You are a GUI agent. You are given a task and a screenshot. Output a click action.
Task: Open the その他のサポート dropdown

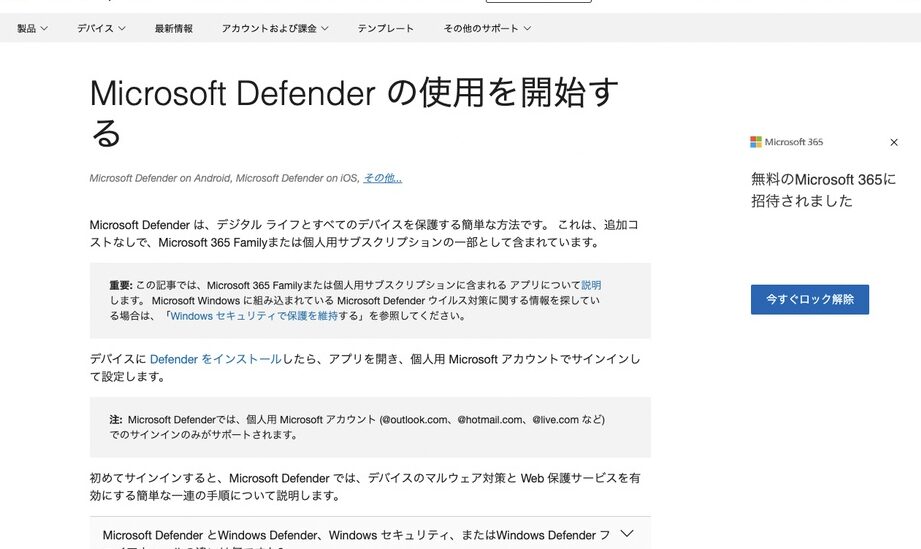[487, 28]
